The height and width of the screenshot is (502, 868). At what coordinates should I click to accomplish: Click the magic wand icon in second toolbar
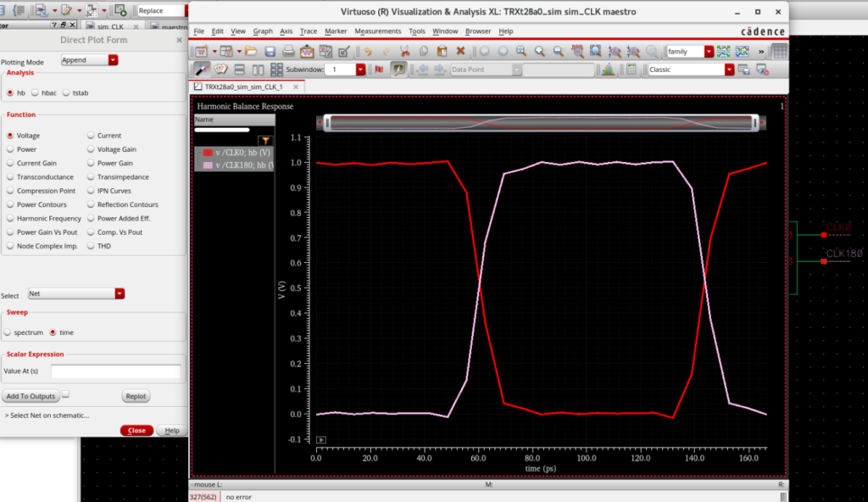tap(202, 70)
